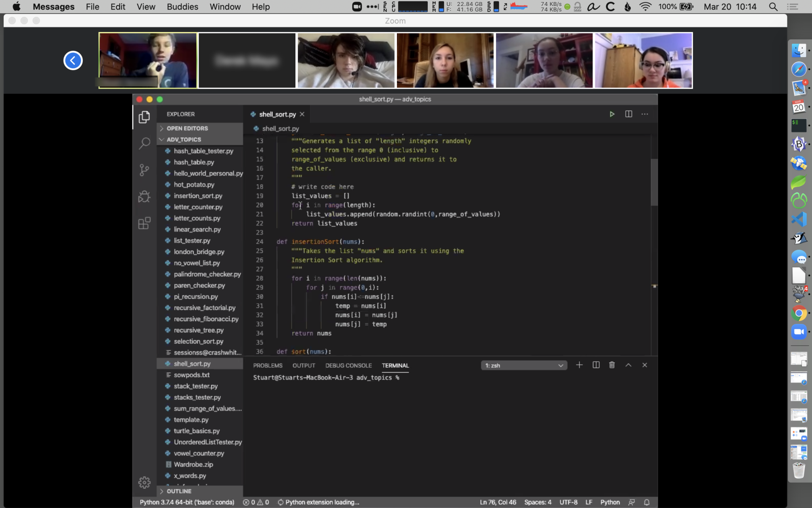Image resolution: width=812 pixels, height=508 pixels.
Task: Open the Run and Debug view icon
Action: (x=144, y=196)
